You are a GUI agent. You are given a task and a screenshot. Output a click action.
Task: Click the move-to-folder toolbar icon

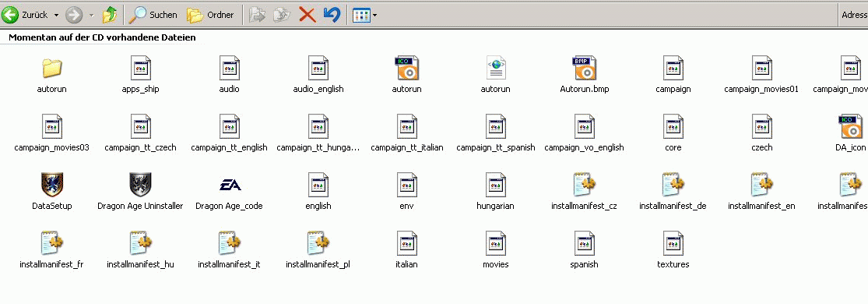tap(258, 15)
